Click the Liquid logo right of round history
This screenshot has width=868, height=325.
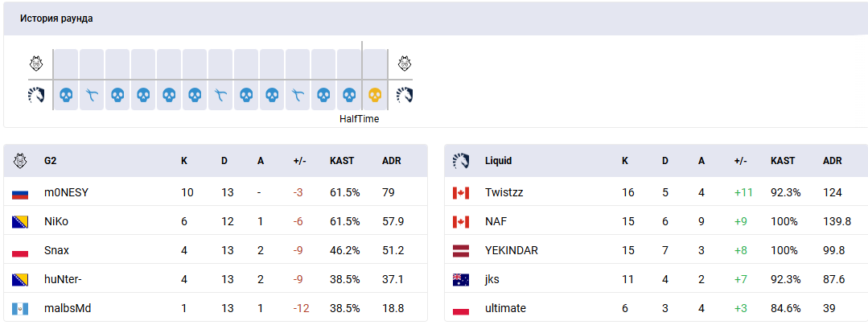[405, 95]
